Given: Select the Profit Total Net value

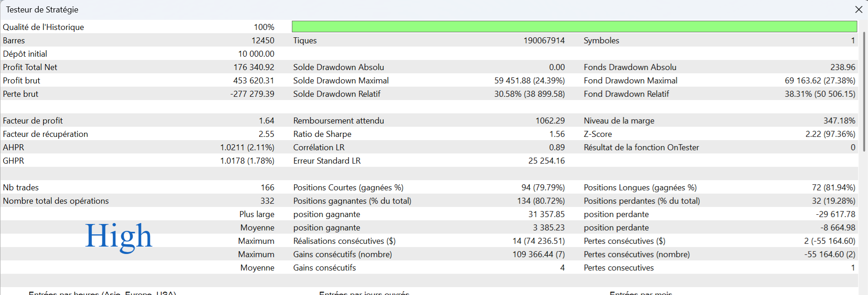Looking at the screenshot, I should 254,67.
